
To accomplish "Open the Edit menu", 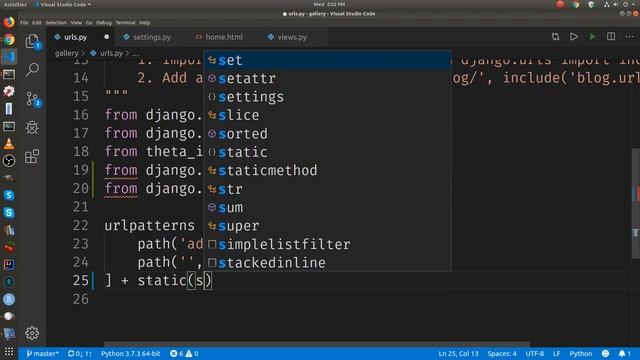I will [37, 22].
